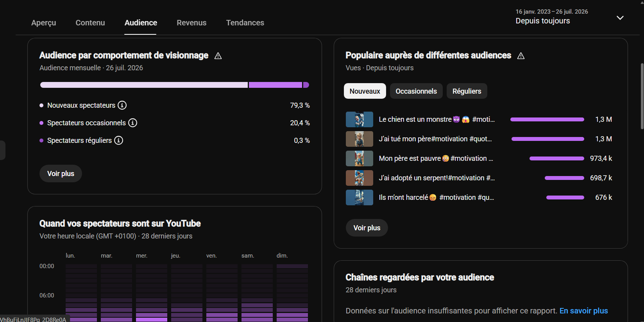Select the Occasionnels audience chip
The height and width of the screenshot is (322, 644).
click(416, 91)
